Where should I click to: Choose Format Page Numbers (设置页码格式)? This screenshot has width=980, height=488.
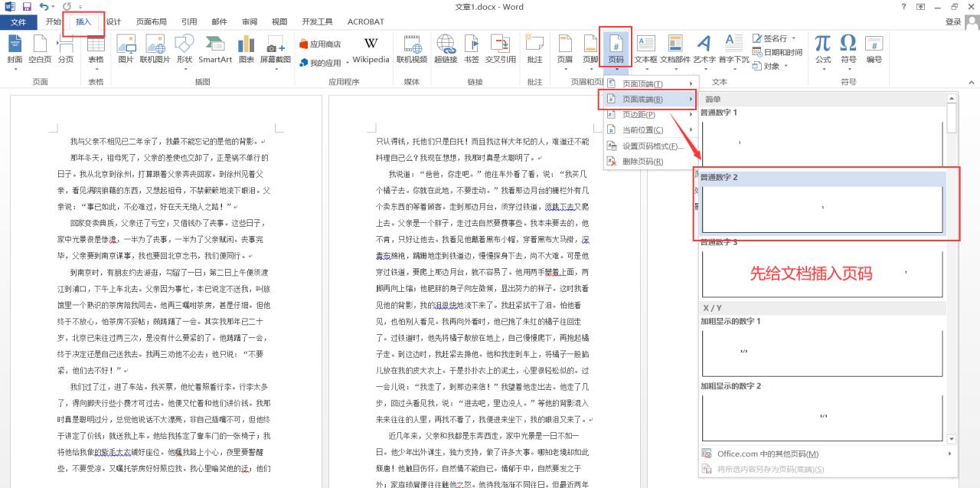tap(651, 146)
